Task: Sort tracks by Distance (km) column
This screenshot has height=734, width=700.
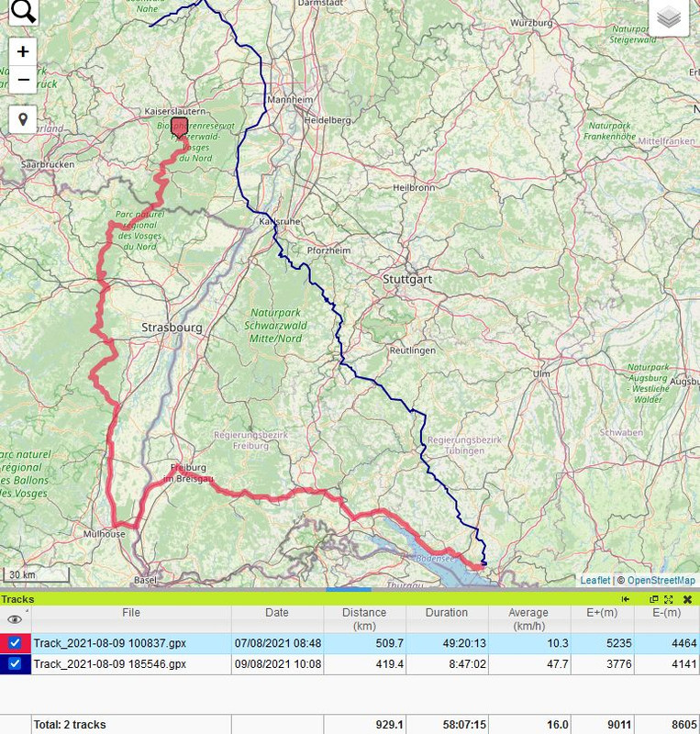Action: coord(364,618)
